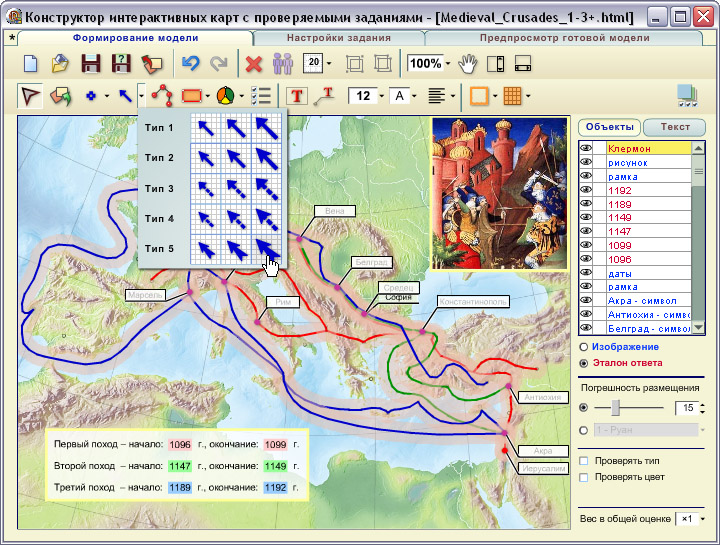
Task: Enable the Проверять цвет checkbox
Action: 584,478
